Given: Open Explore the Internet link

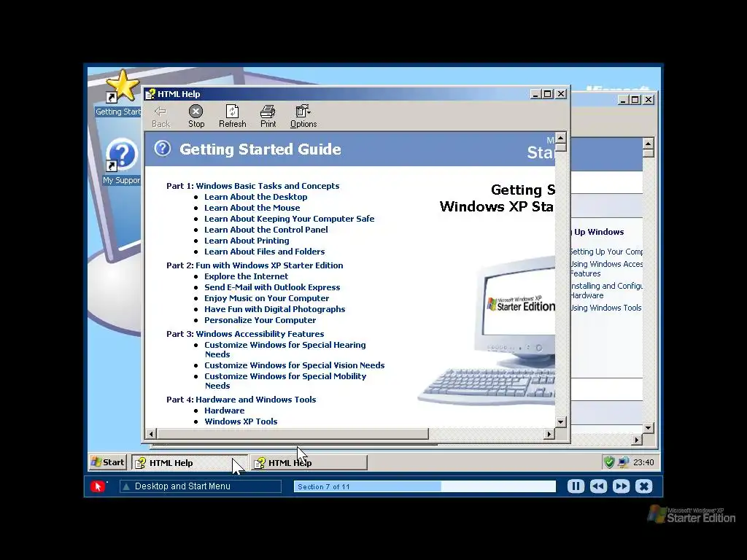Looking at the screenshot, I should pyautogui.click(x=247, y=276).
